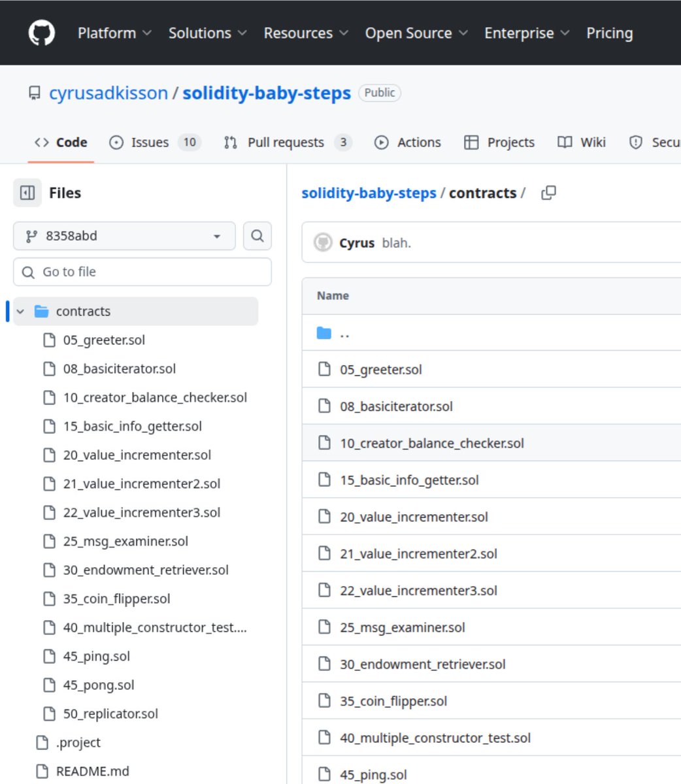Expand the Open Source menu

point(416,33)
